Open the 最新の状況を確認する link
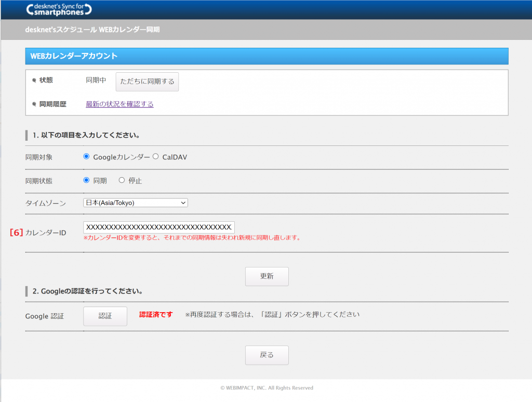Screen dimensions: 532x402 coord(119,104)
